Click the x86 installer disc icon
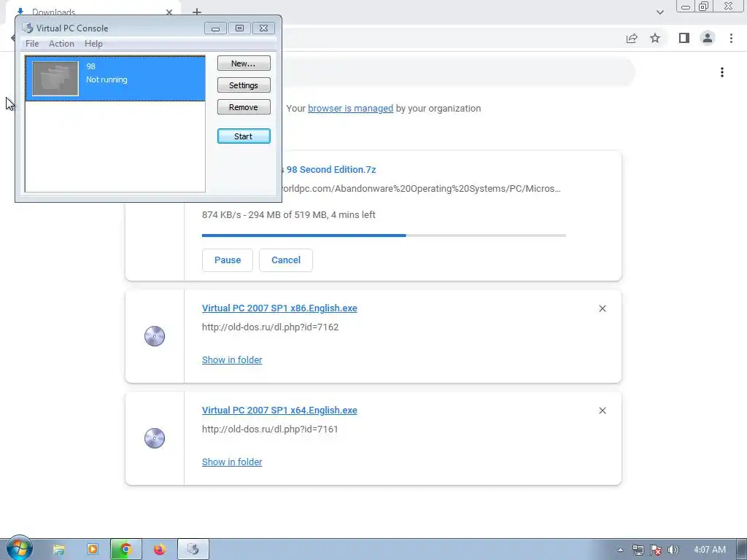Screen dimensions: 747x560 (x=155, y=336)
